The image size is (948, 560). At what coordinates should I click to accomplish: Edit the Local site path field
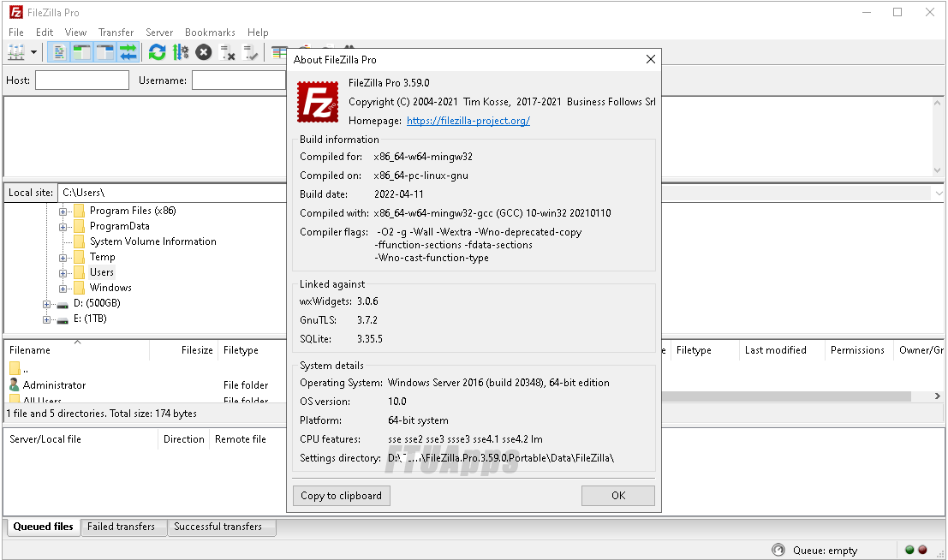172,193
